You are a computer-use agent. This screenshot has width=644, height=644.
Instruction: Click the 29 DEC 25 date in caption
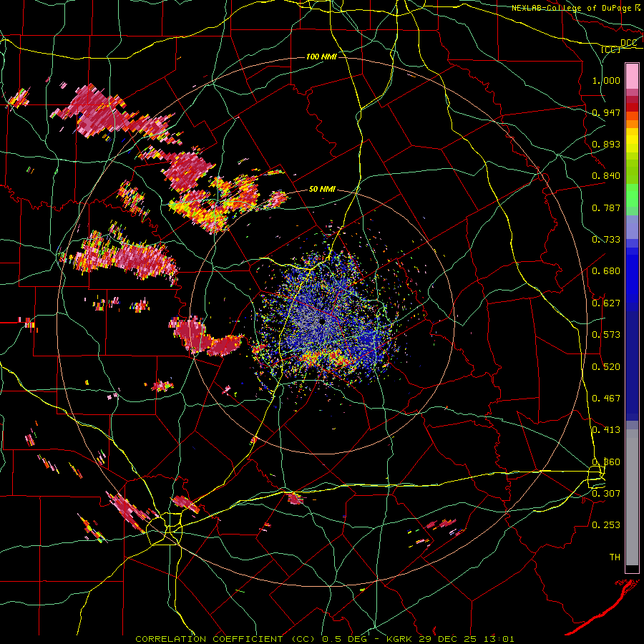click(x=447, y=639)
